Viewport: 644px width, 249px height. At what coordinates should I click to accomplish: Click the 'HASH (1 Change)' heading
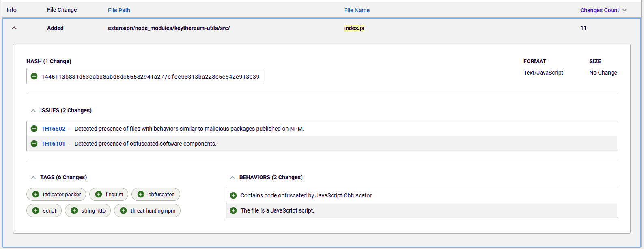pyautogui.click(x=49, y=61)
